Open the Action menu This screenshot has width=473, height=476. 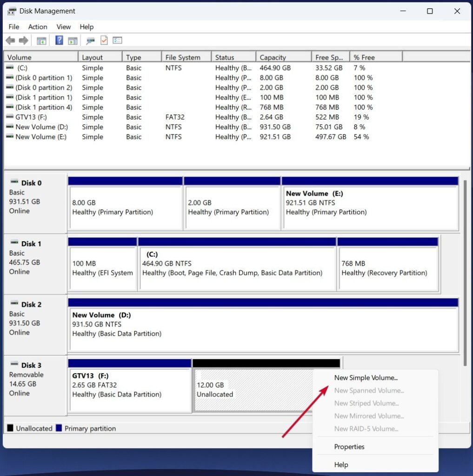[37, 26]
